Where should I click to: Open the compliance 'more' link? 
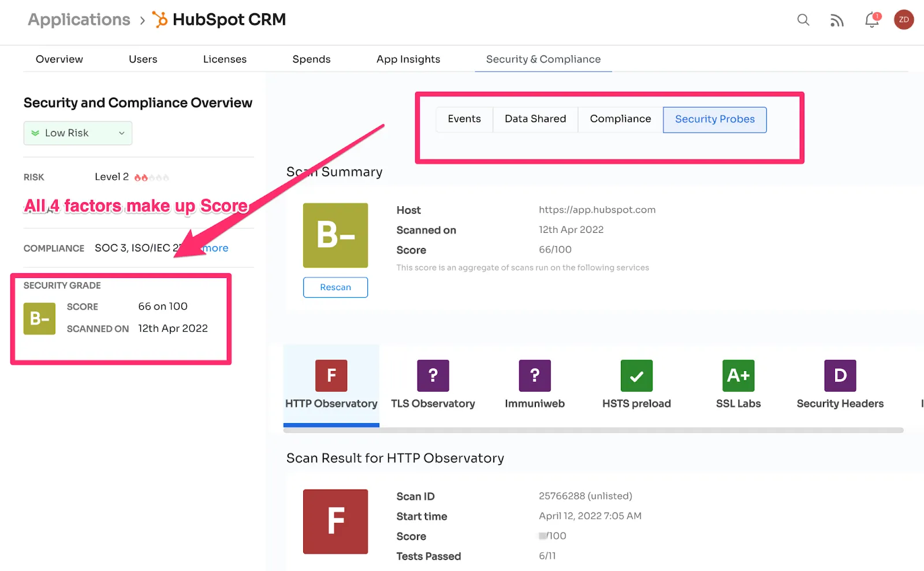pos(215,248)
